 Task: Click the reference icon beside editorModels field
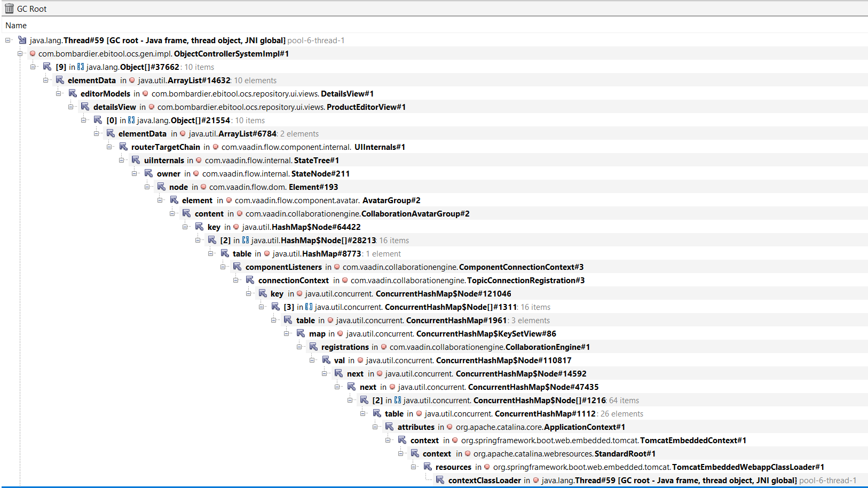(x=73, y=93)
